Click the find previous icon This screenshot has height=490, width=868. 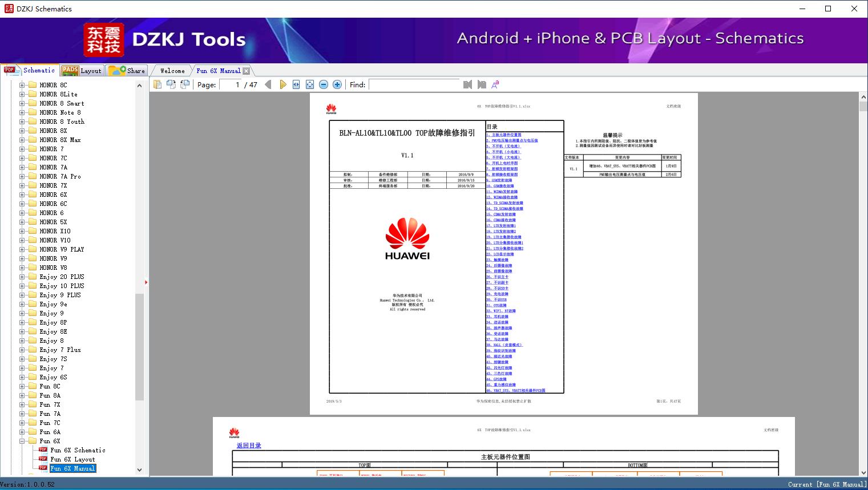tap(467, 84)
